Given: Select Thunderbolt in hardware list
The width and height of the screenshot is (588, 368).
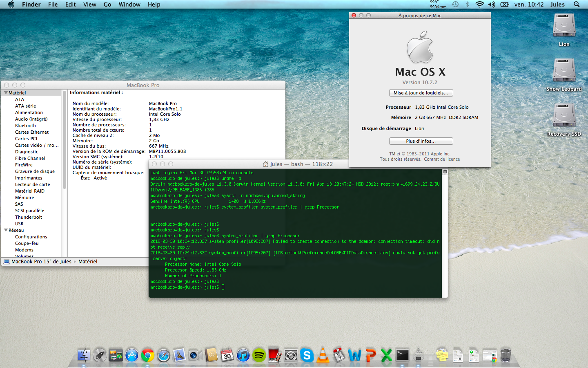Looking at the screenshot, I should point(29,217).
